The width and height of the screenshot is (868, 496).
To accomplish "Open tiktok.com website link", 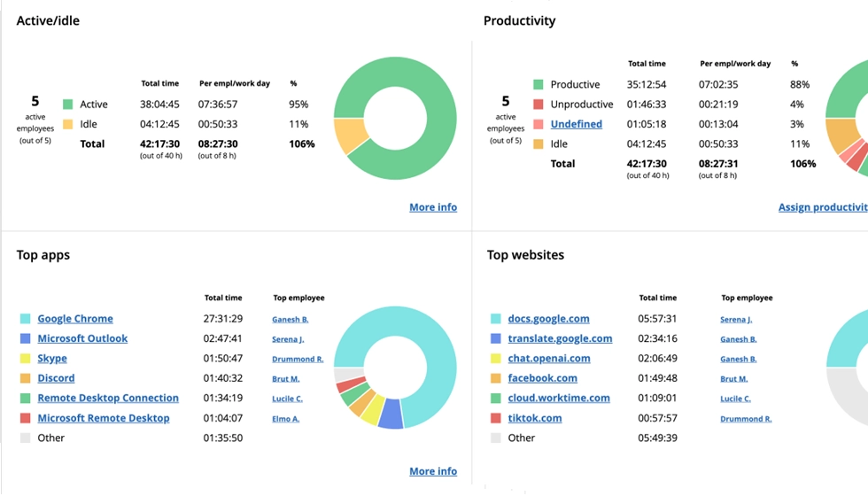I will [x=535, y=418].
